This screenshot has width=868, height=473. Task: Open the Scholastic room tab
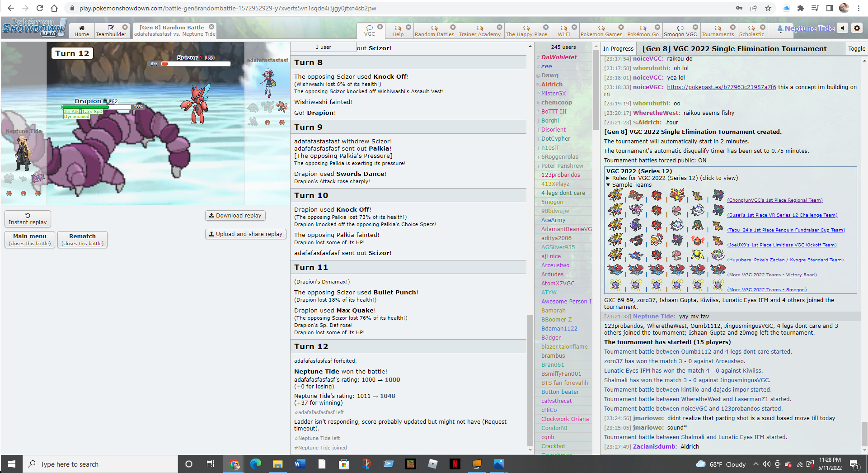751,31
